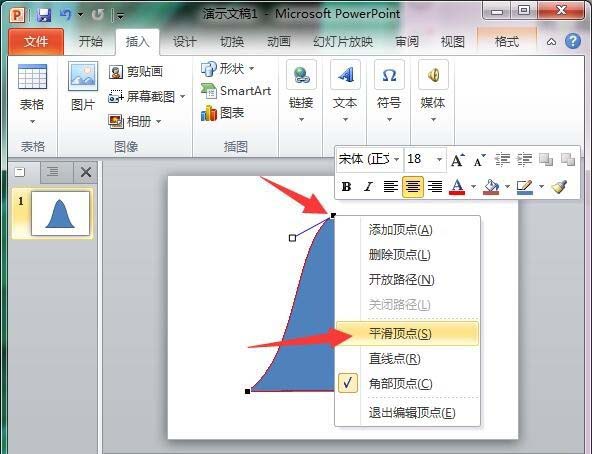Toggle italic formatting on mini toolbar
Image resolution: width=592 pixels, height=454 pixels.
tap(368, 187)
